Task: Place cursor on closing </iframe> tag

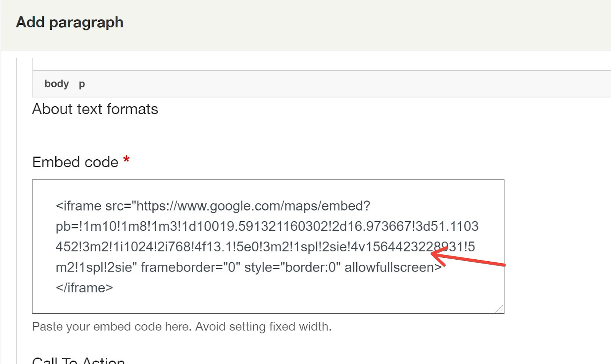Action: [84, 288]
